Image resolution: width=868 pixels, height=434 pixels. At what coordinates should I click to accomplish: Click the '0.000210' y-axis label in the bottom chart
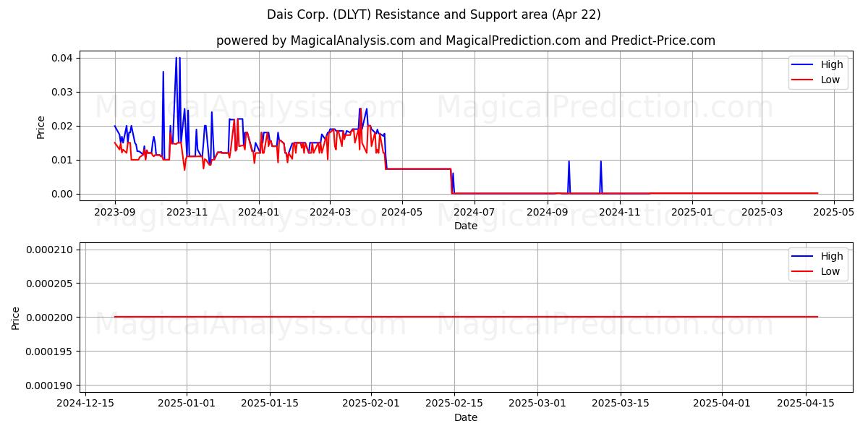[x=50, y=250]
